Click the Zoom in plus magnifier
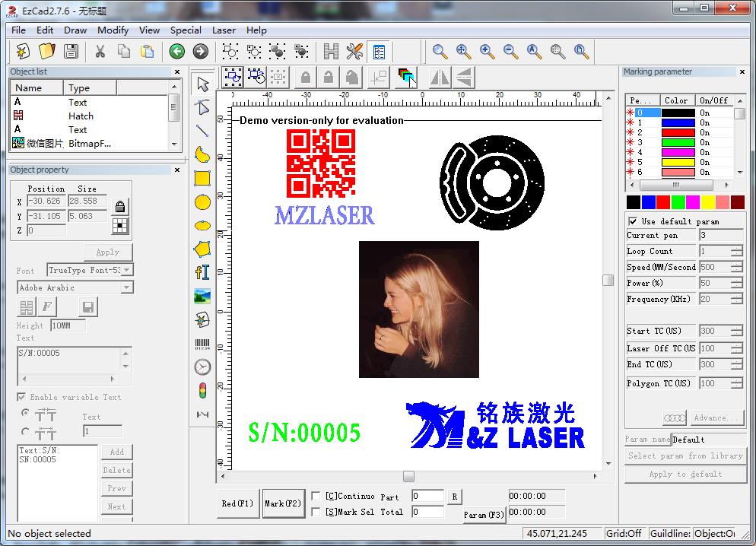756x546 pixels. tap(487, 51)
